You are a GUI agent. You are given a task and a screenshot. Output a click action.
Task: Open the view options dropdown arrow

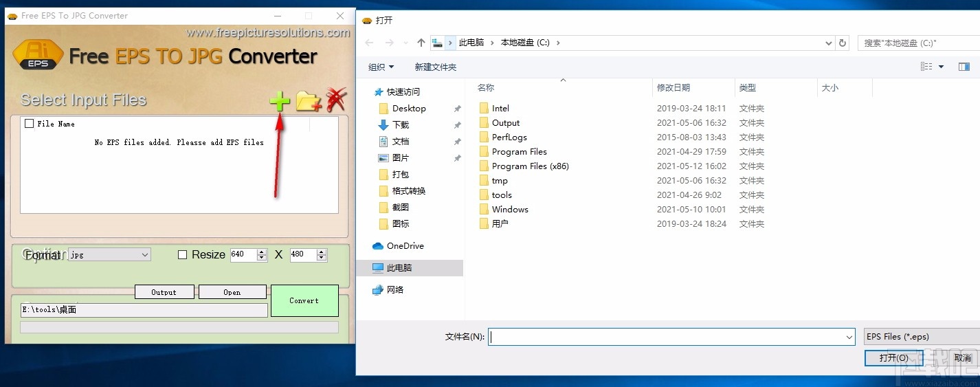pos(942,67)
